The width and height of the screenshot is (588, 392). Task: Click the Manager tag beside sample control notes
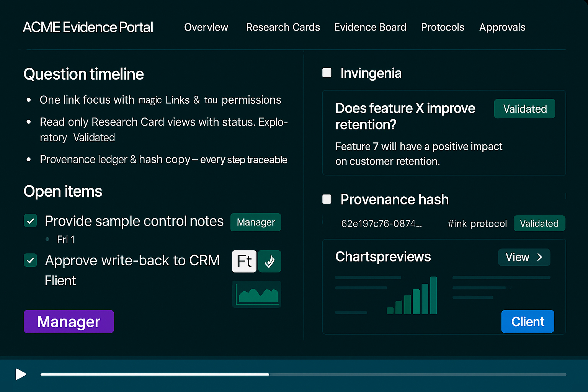point(256,222)
